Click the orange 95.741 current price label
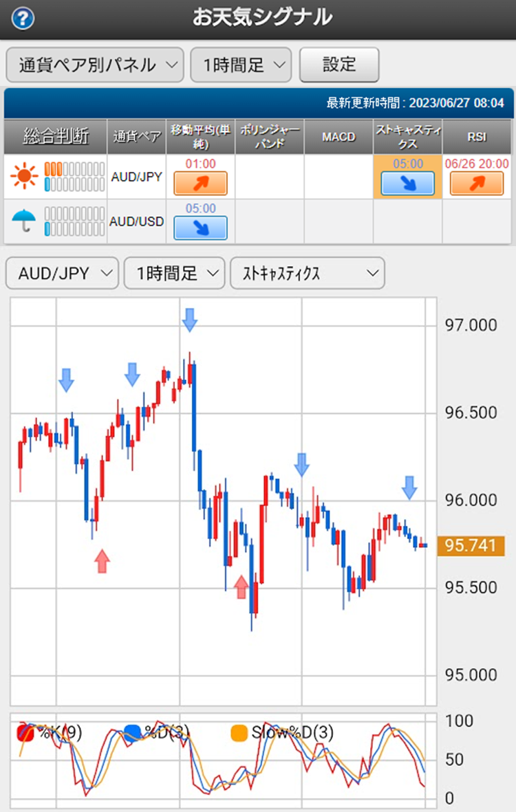The image size is (516, 812). click(471, 545)
